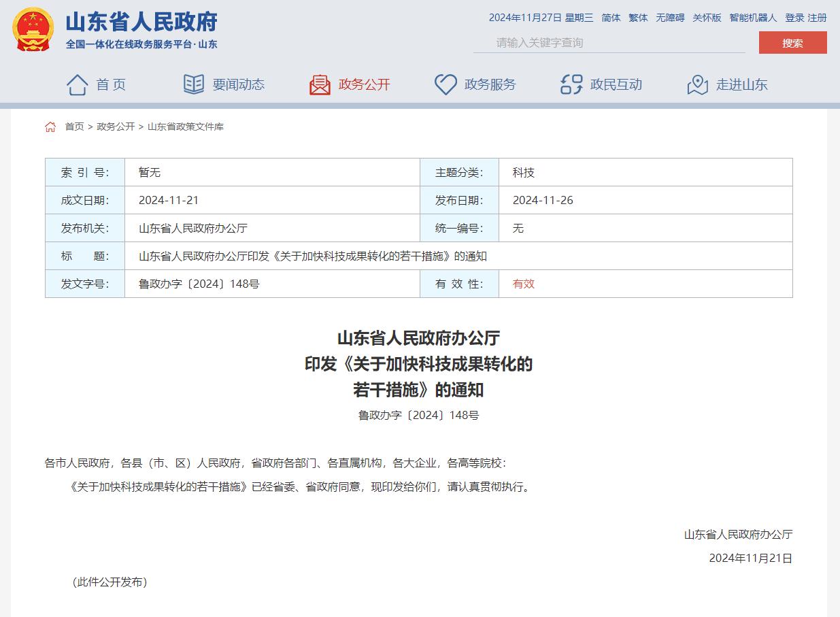This screenshot has height=617, width=840.
Task: Click the 登录 login link
Action: [794, 18]
